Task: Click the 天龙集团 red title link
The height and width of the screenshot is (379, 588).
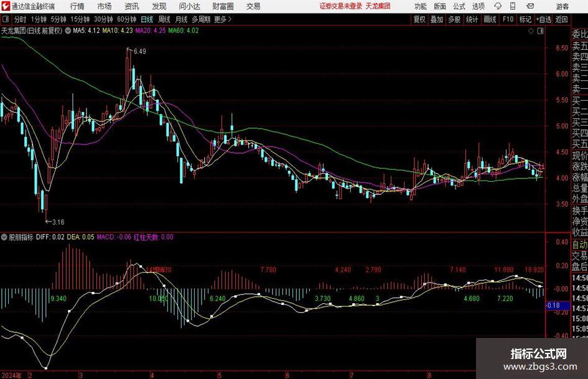Action: (378, 6)
